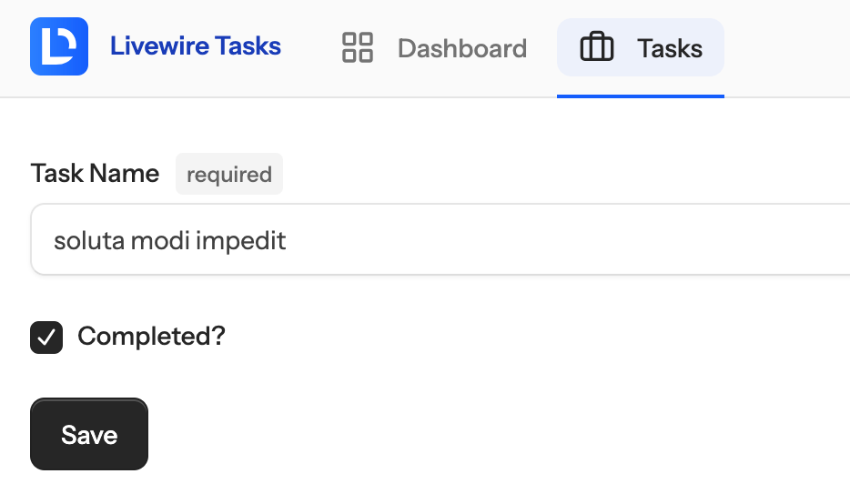Go to the Dashboard menu item
Image resolution: width=850 pixels, height=504 pixels.
(435, 47)
